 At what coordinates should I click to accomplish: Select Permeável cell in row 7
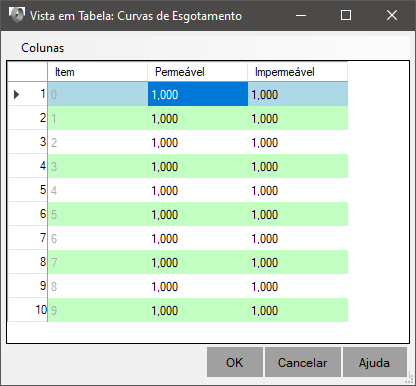pyautogui.click(x=198, y=238)
